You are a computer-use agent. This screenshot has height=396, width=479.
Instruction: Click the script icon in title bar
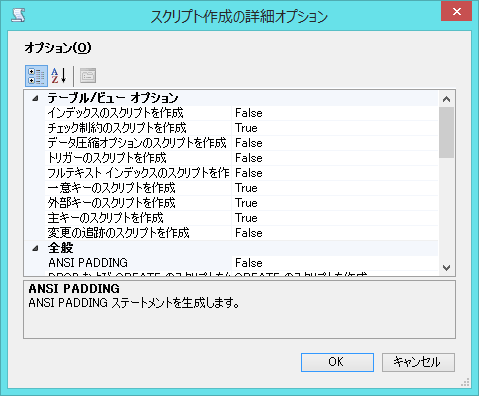click(x=18, y=15)
